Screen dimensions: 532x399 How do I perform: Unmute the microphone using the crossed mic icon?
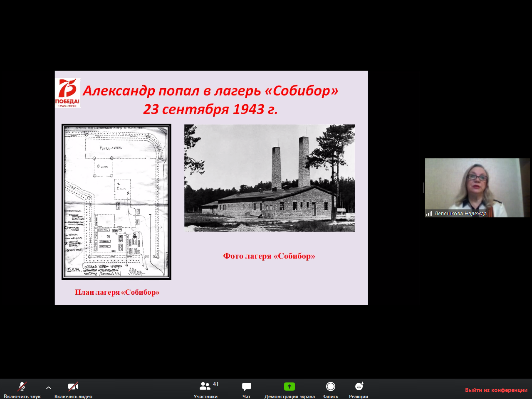click(x=22, y=387)
